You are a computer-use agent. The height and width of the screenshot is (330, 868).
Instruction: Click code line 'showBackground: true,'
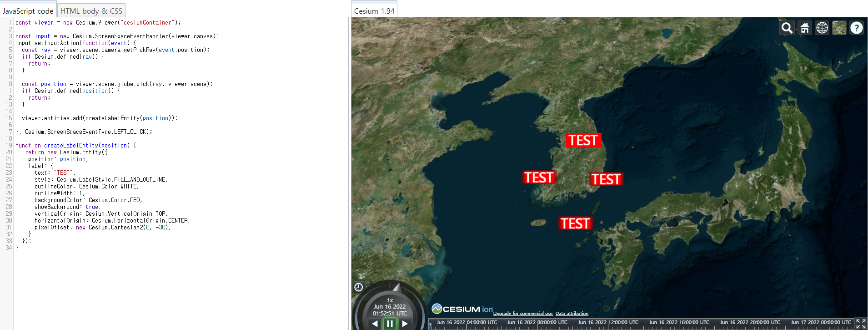67,207
